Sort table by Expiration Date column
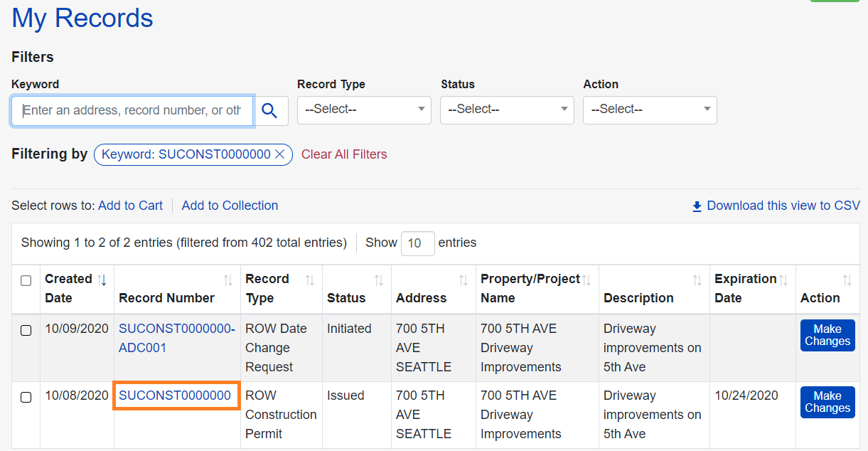Screen dimensions: 868x451 782,280
